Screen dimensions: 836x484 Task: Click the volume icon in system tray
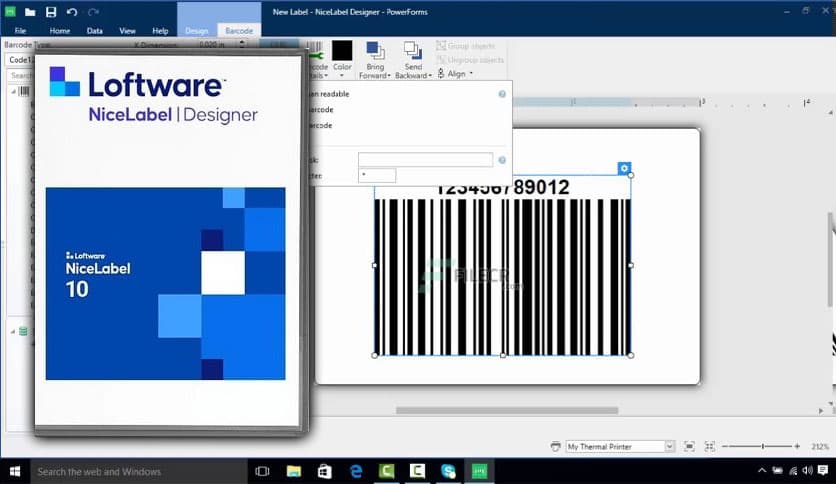click(x=808, y=471)
